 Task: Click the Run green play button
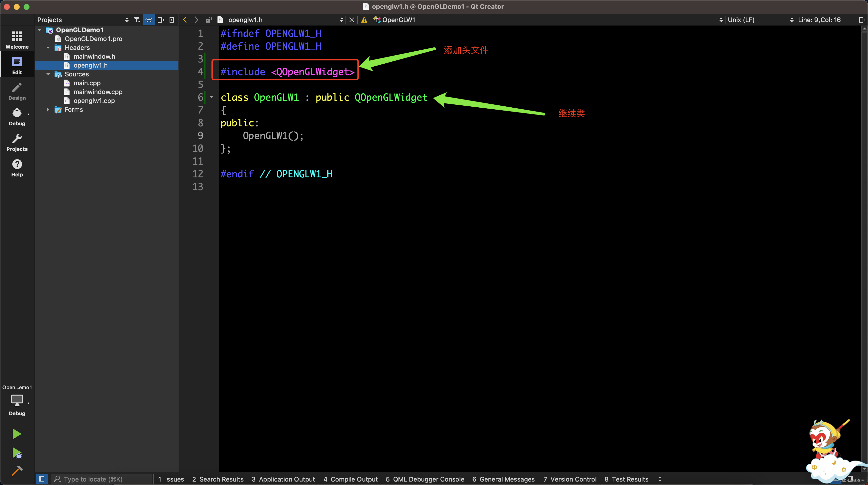click(x=16, y=434)
